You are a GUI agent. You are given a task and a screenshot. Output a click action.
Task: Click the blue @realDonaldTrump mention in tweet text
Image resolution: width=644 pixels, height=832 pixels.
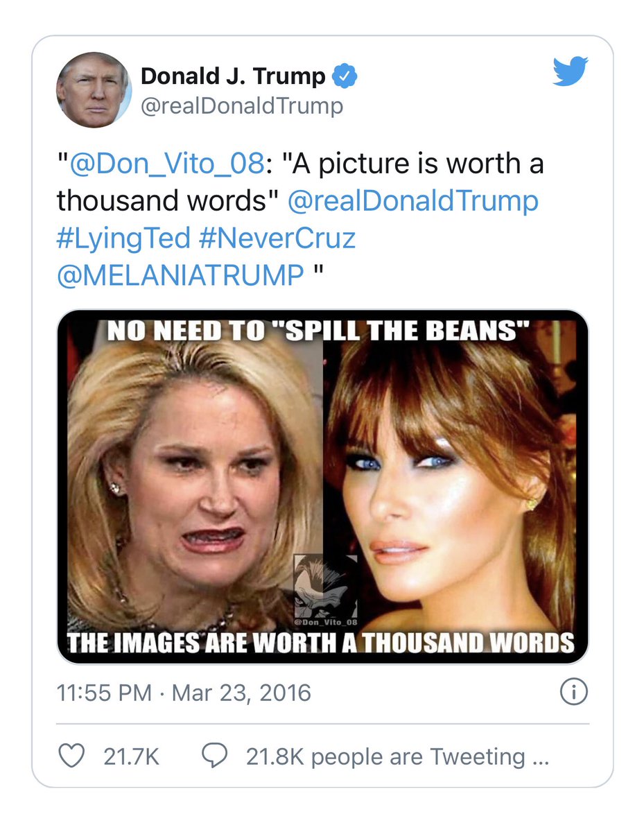click(412, 201)
